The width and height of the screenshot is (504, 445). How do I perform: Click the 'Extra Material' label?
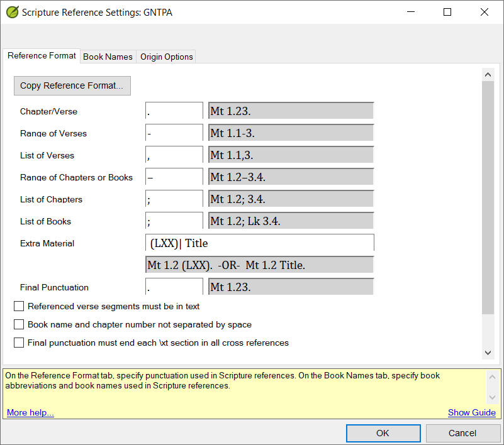click(x=47, y=243)
